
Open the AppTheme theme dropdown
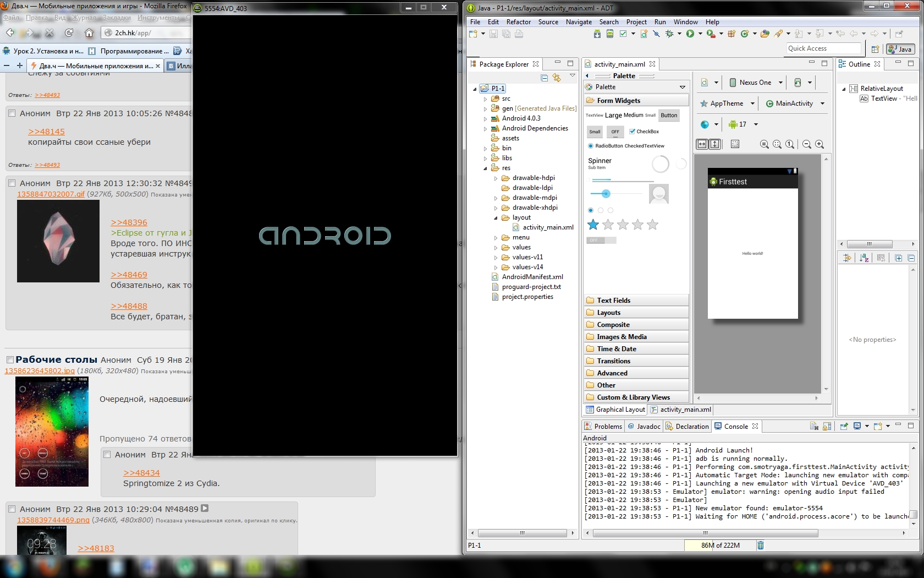(x=727, y=103)
